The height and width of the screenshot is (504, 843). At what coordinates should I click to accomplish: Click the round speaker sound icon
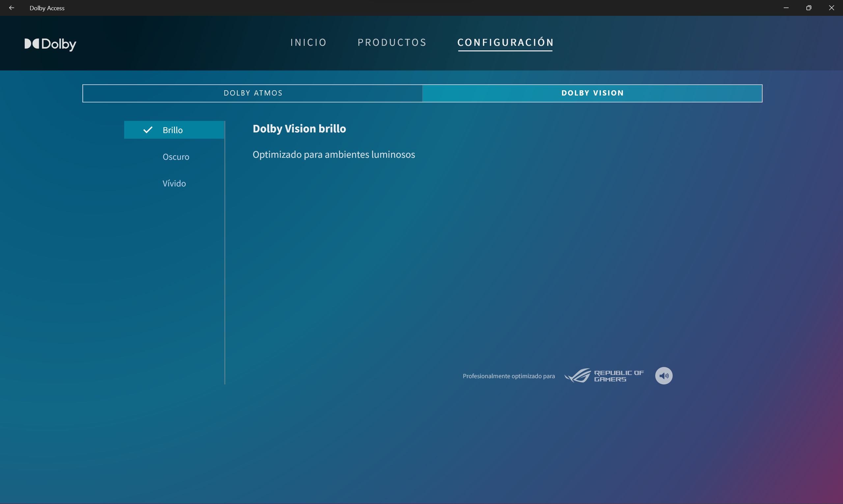click(663, 376)
